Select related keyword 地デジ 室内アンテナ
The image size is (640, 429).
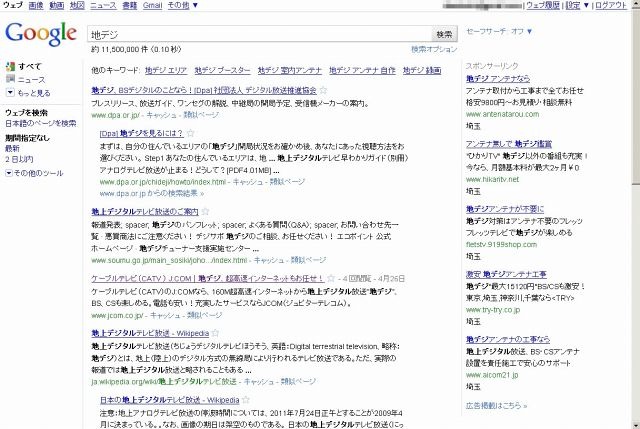point(290,70)
